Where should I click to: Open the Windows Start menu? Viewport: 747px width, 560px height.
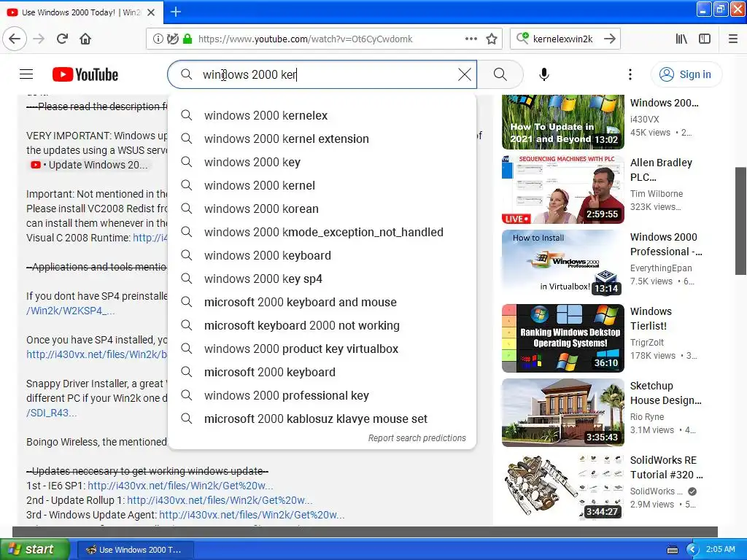[35, 549]
